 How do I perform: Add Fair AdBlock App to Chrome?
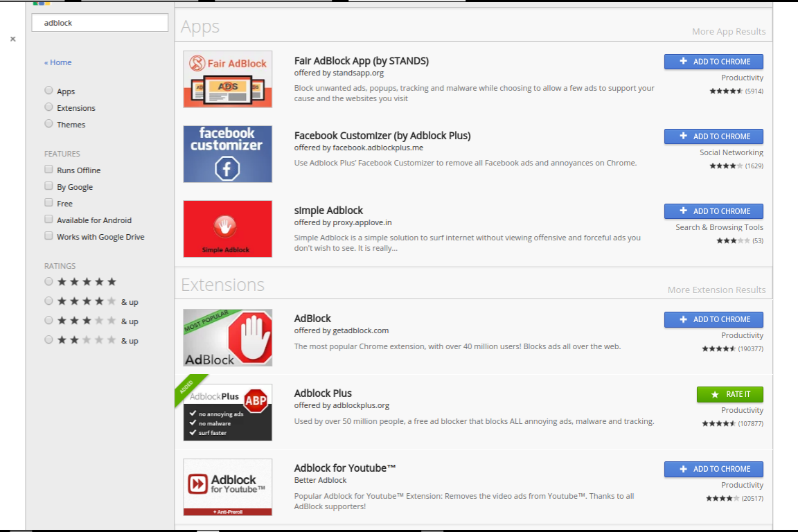[x=713, y=62]
